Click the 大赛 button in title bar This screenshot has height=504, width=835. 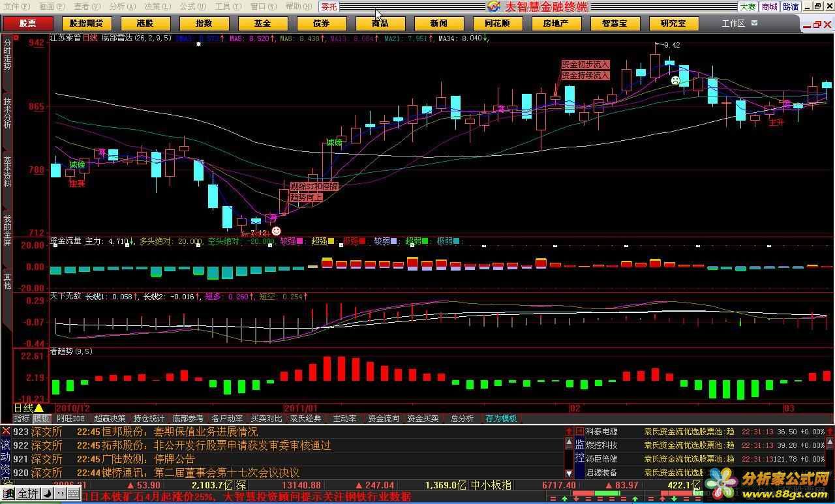pyautogui.click(x=748, y=7)
